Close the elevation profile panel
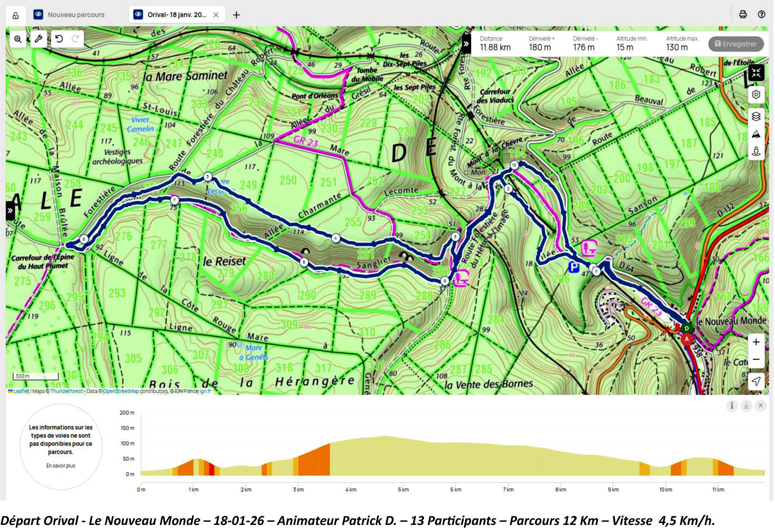 pyautogui.click(x=760, y=406)
